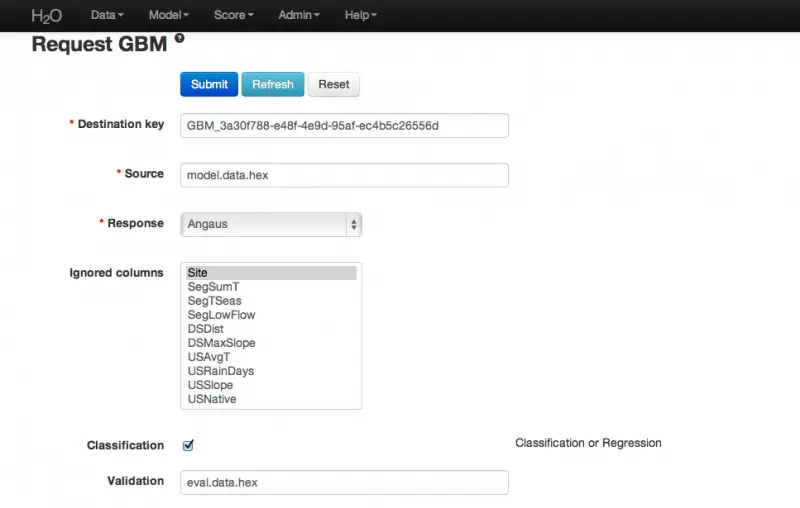Submit the GBM request
The width and height of the screenshot is (800, 508).
point(209,84)
